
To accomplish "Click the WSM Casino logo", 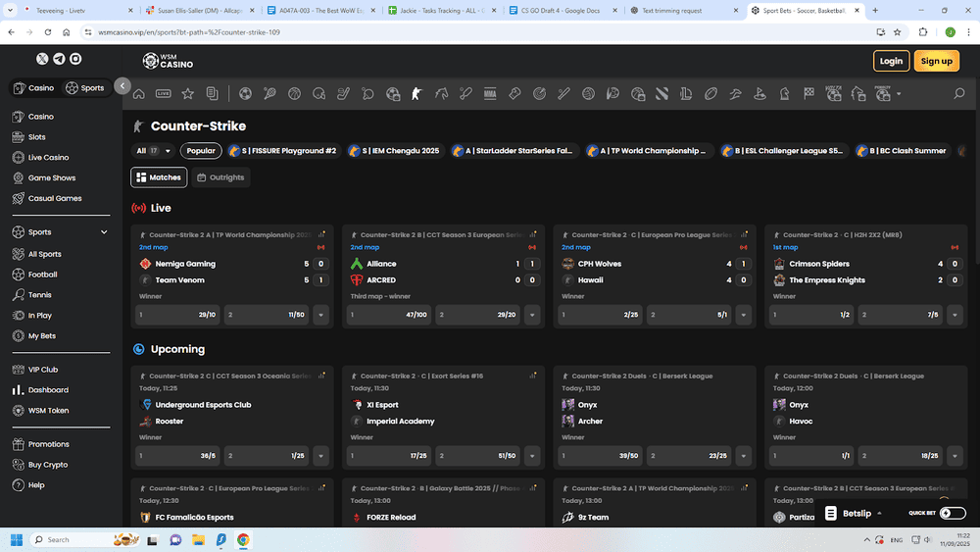I will pos(168,61).
